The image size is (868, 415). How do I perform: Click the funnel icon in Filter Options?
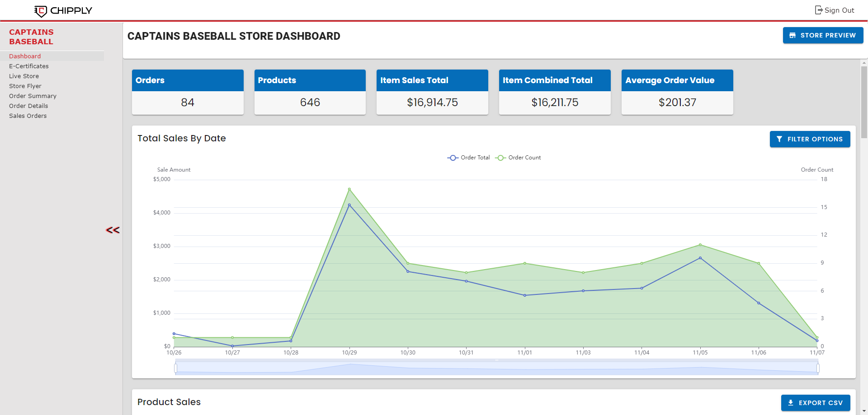(x=779, y=139)
